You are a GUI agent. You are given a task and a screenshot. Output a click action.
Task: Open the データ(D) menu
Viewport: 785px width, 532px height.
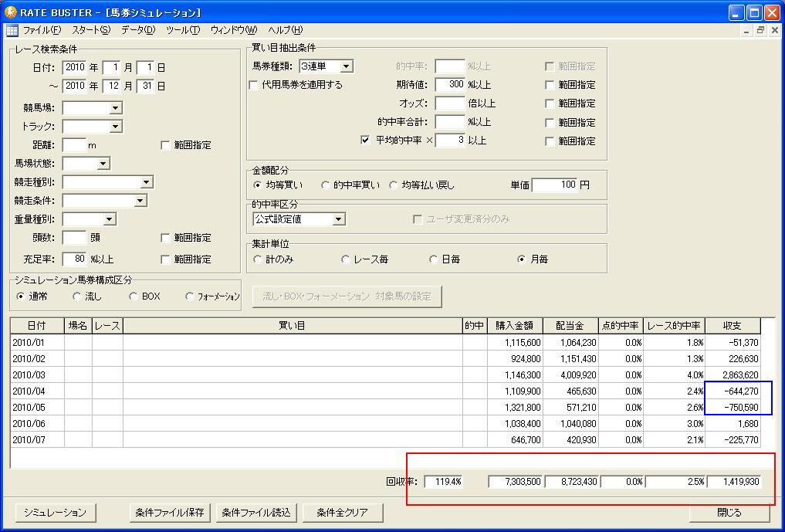(x=138, y=30)
